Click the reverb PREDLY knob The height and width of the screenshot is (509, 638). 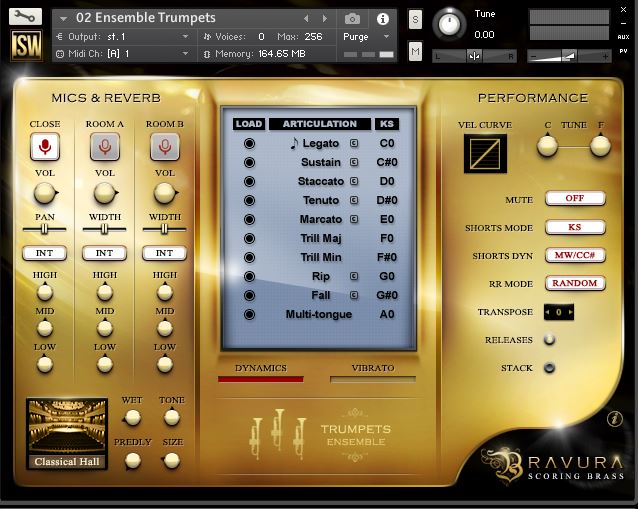133,461
